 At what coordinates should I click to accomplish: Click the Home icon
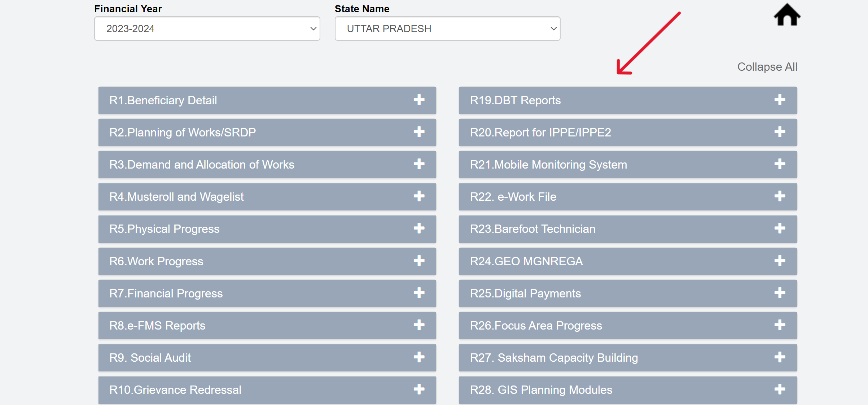[x=787, y=15]
